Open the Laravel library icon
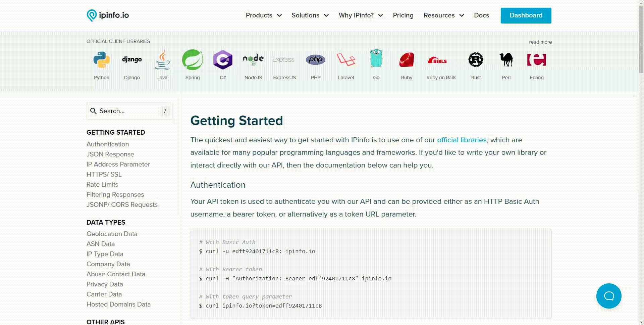The width and height of the screenshot is (644, 325). pyautogui.click(x=346, y=59)
